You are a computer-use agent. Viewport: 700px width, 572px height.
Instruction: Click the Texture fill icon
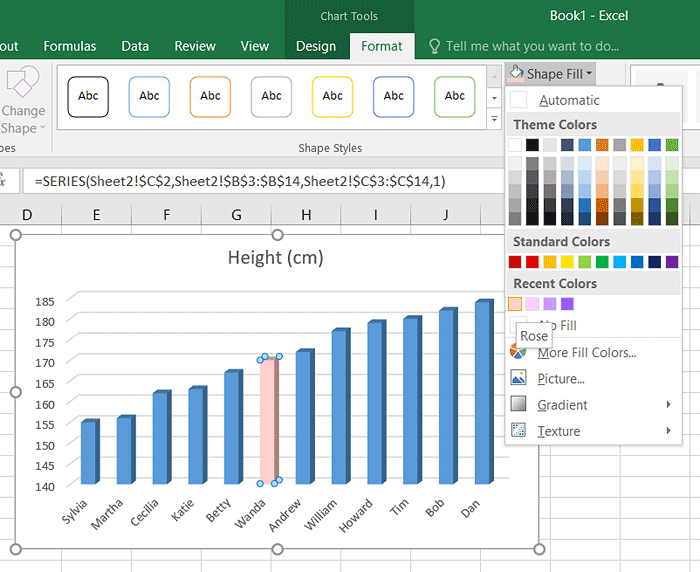tap(518, 430)
